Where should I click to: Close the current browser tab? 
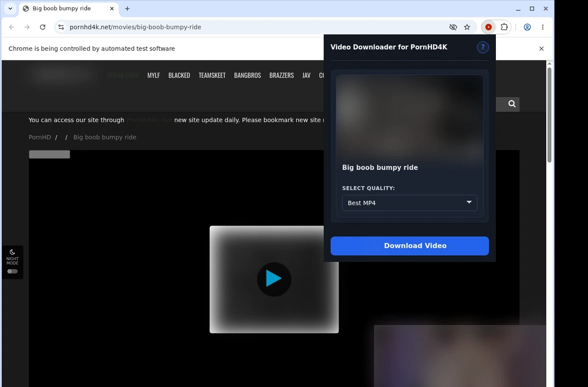tap(112, 8)
